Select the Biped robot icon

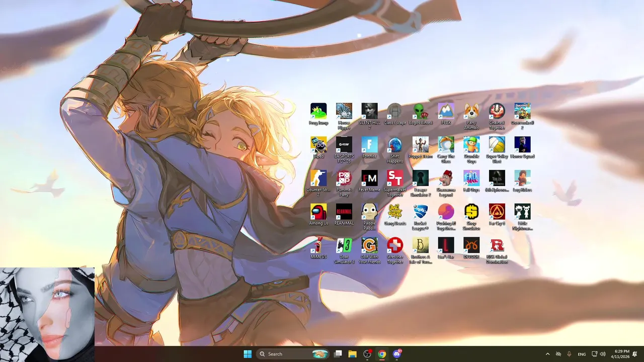coord(318,148)
